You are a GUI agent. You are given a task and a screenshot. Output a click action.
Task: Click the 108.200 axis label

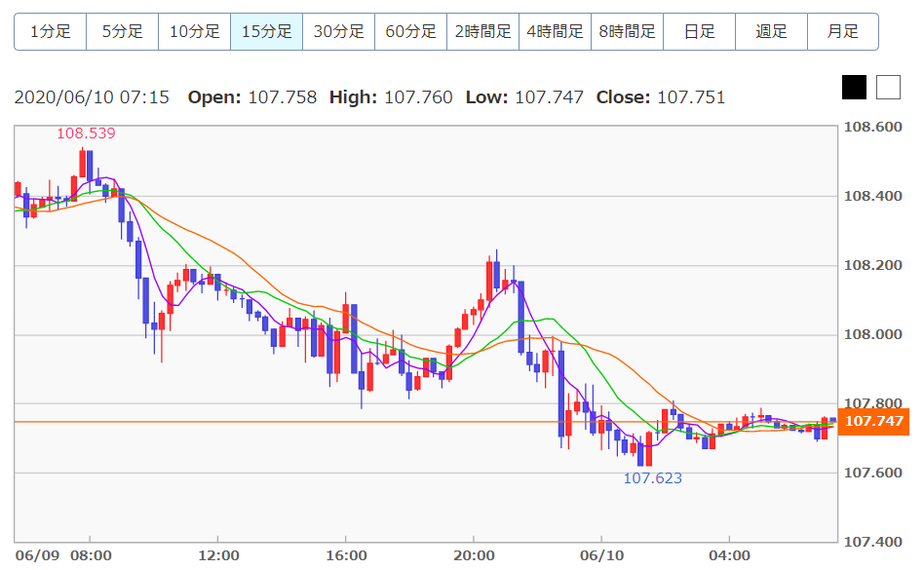pos(872,266)
